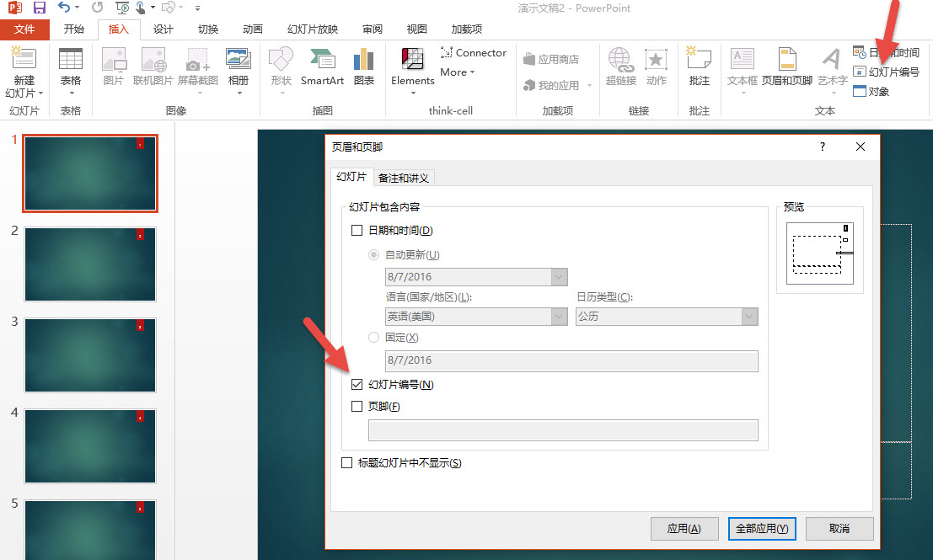Go to the 设计 (Design) ribbon tab
The height and width of the screenshot is (560, 933).
163,28
